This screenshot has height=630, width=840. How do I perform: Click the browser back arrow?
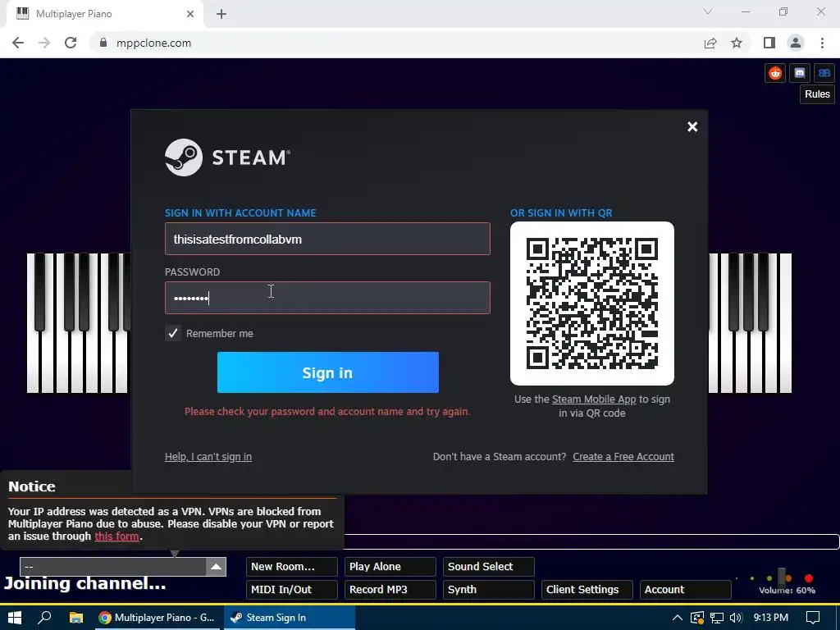(x=18, y=43)
